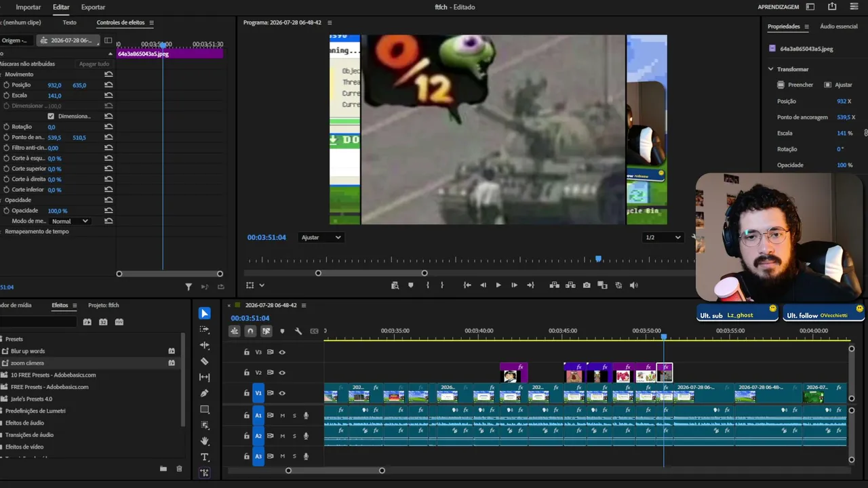Open Controles de efeitos panel menu

pos(151,23)
